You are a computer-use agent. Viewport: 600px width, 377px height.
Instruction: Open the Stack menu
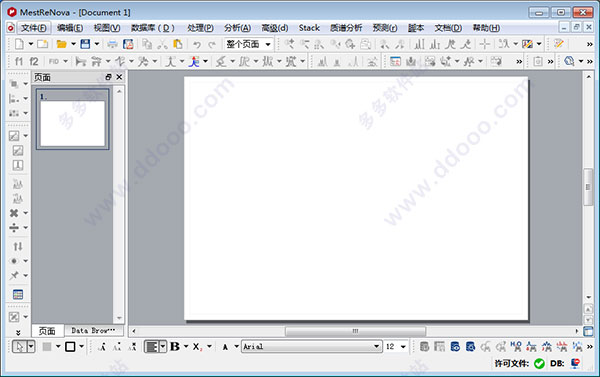pyautogui.click(x=309, y=28)
